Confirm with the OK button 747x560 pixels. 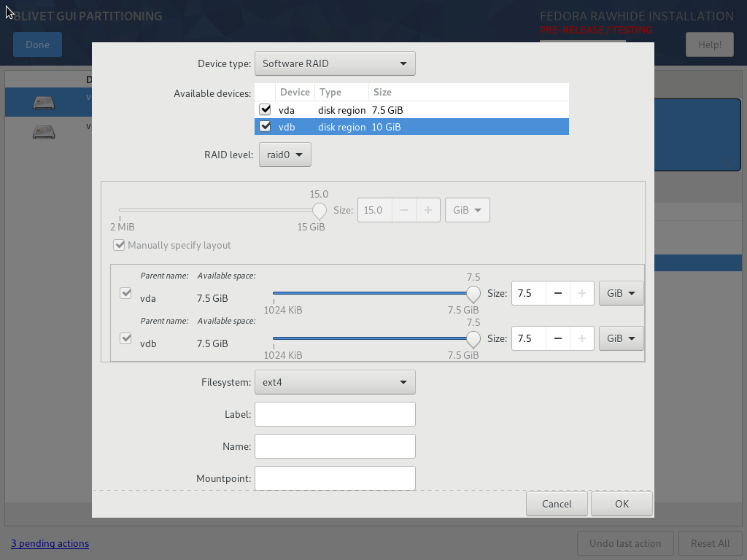[x=622, y=504]
